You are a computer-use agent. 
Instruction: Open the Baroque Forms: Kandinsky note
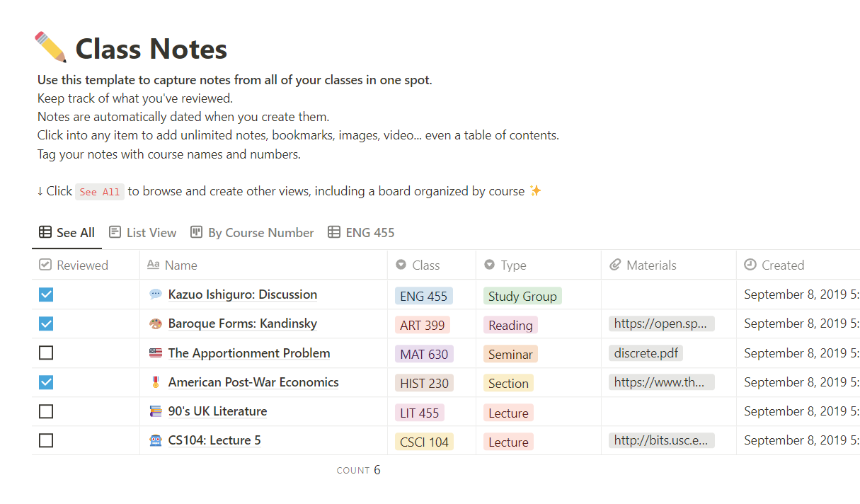pyautogui.click(x=243, y=323)
